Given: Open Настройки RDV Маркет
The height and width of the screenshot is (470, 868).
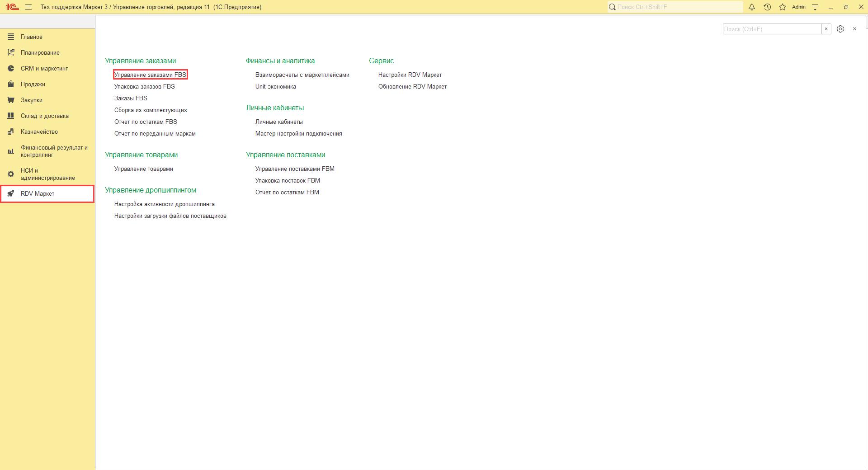Looking at the screenshot, I should 410,75.
